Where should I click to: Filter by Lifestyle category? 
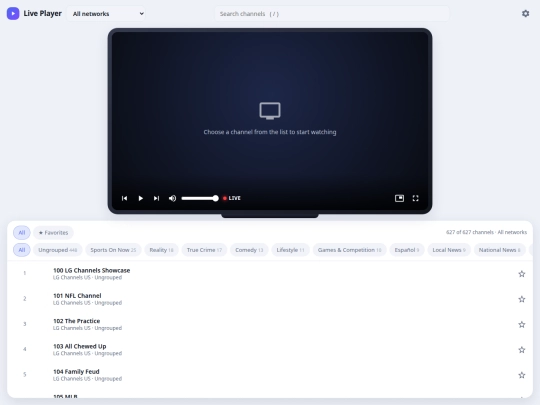click(290, 250)
